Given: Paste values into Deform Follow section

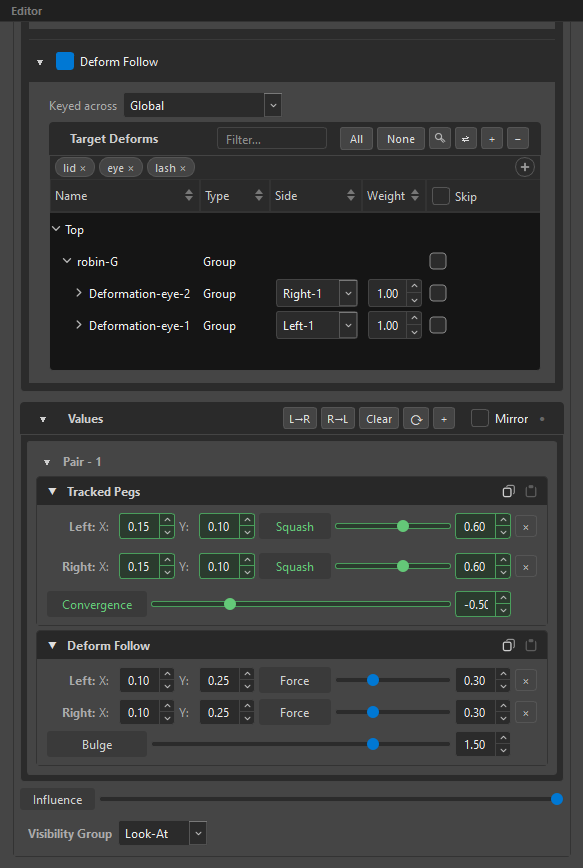Looking at the screenshot, I should point(530,645).
